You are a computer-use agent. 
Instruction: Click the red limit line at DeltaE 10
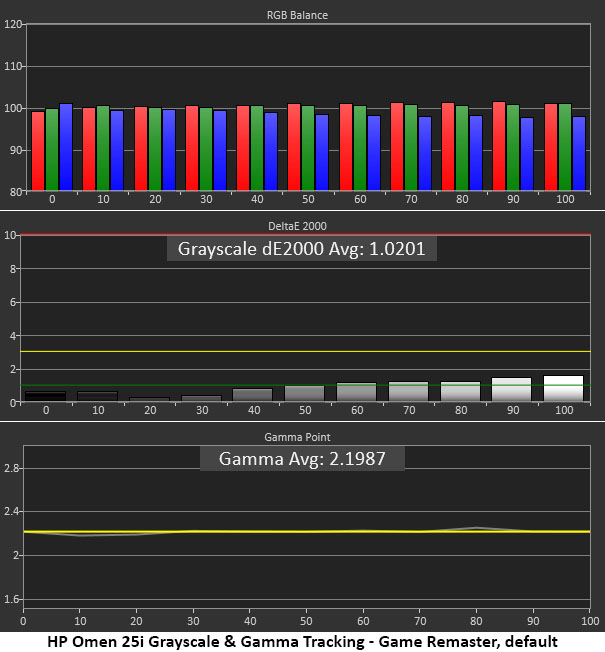pyautogui.click(x=306, y=235)
